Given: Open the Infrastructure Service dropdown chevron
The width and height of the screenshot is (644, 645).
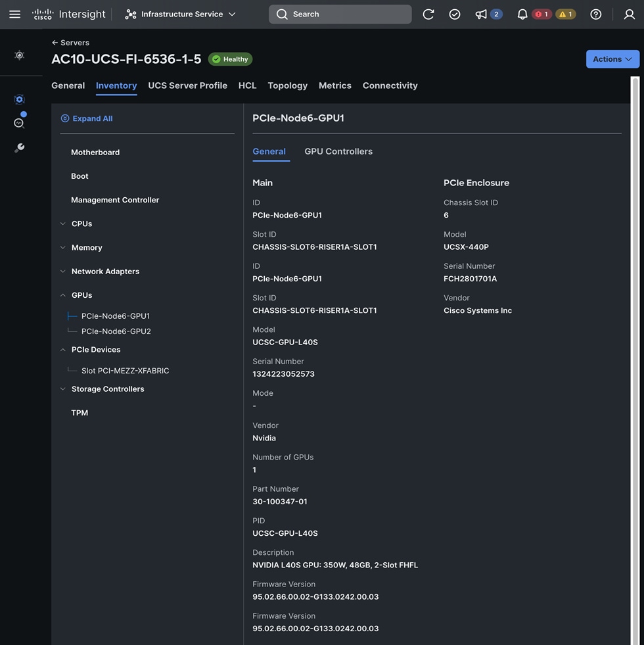Looking at the screenshot, I should coord(232,14).
